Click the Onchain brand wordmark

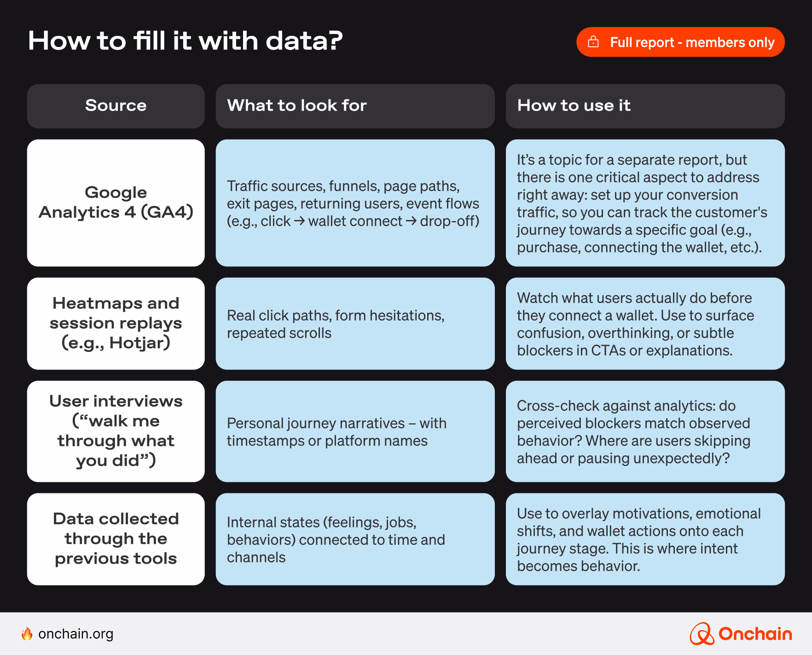coord(755,634)
